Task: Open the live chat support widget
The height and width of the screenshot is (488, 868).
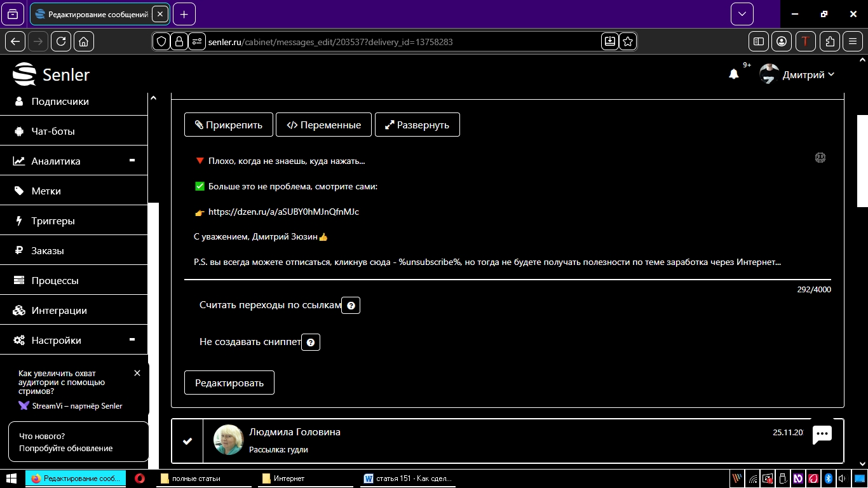Action: [822, 435]
